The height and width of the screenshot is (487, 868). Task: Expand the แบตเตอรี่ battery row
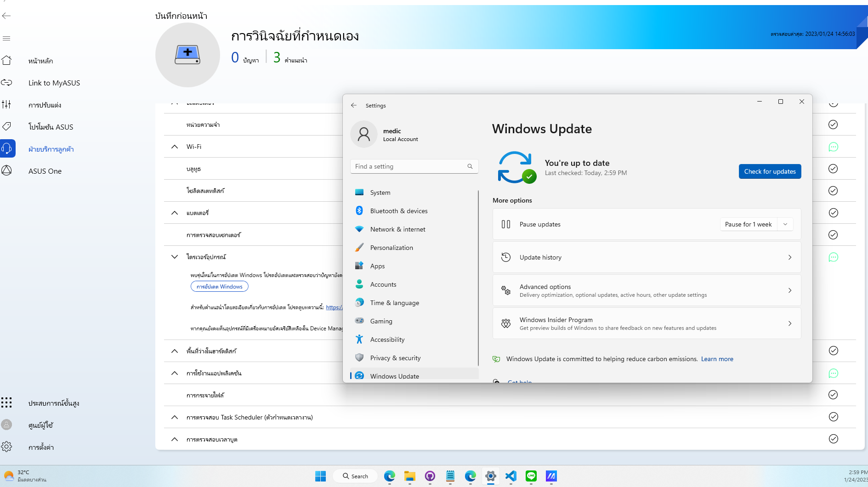tap(175, 213)
